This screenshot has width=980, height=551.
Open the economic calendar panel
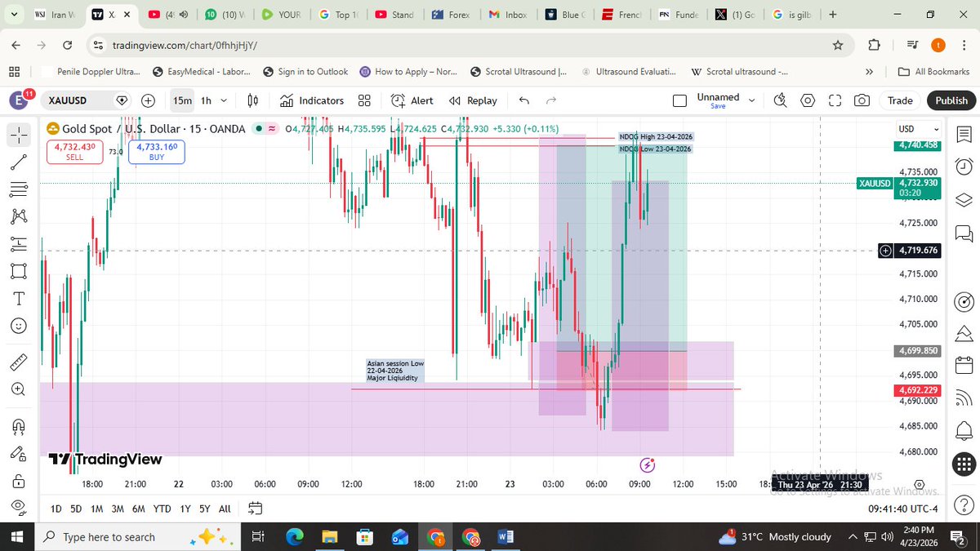(x=963, y=367)
